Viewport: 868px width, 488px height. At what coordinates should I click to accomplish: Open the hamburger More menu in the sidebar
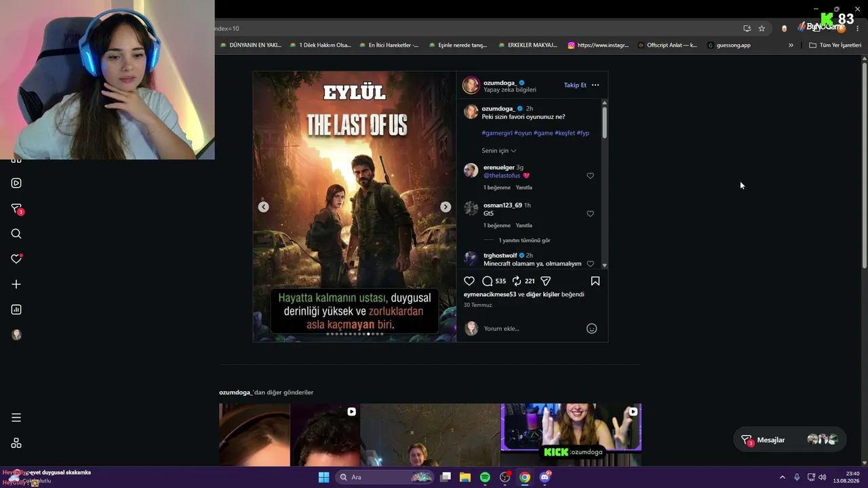[16, 418]
